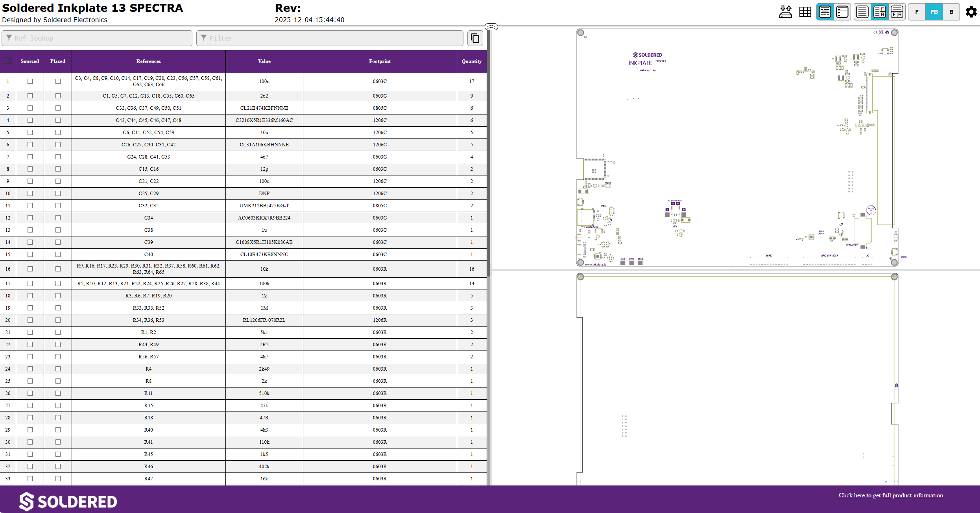Sort table by References column

[149, 61]
